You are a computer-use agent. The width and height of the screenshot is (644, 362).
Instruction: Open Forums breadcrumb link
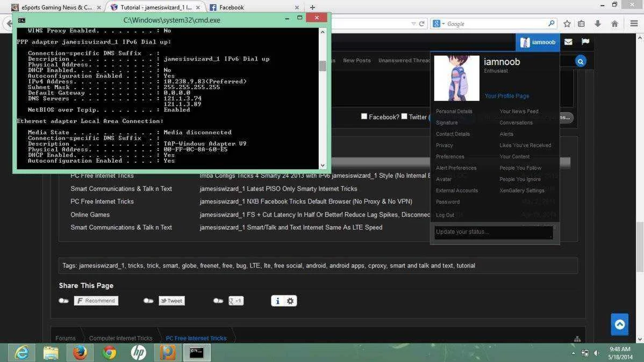(65, 338)
